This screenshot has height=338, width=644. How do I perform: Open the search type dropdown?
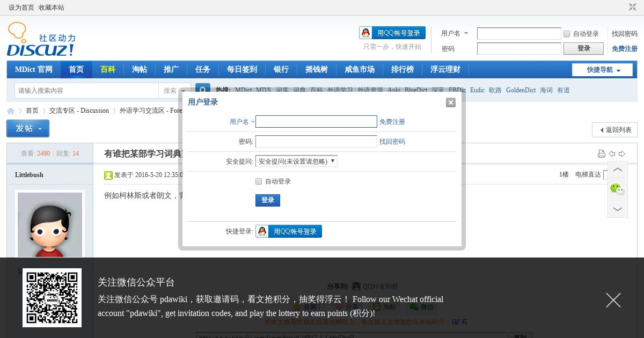pos(175,91)
